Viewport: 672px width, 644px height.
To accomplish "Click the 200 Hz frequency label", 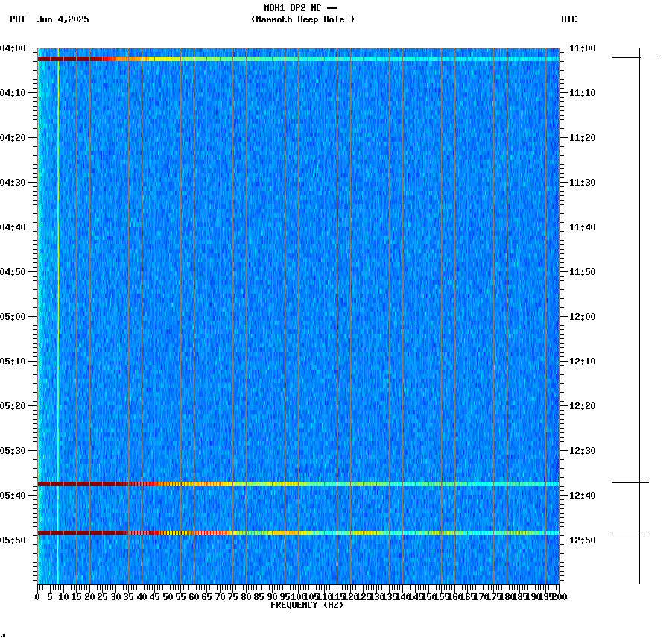I will [559, 597].
